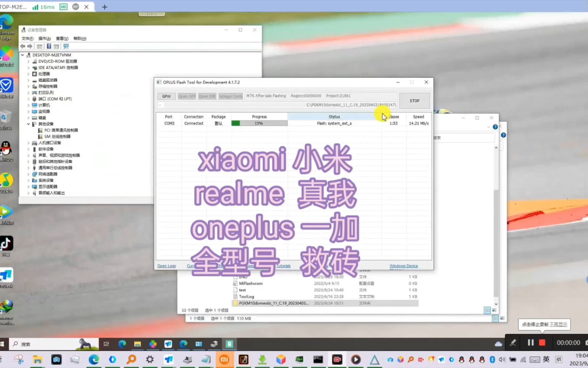Open the Microsoft Edge desktop shortcut
Screen dimensions: 588x368
7,27
